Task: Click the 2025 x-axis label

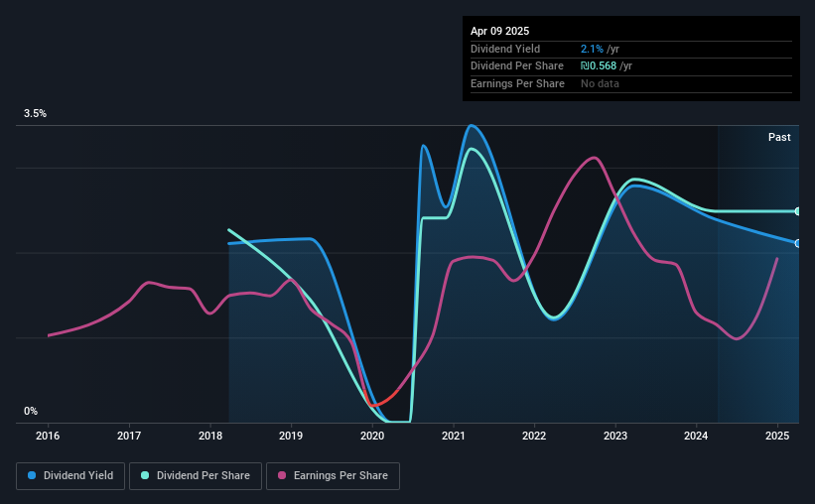Action: point(777,436)
